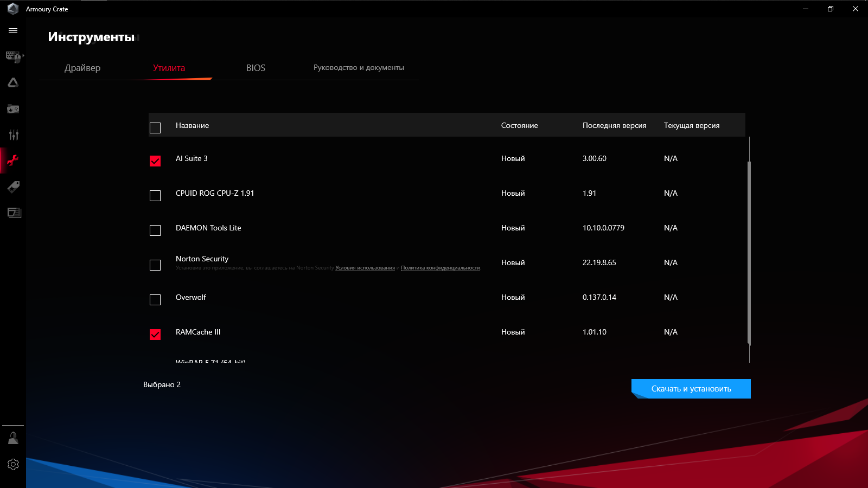Viewport: 868px width, 488px height.
Task: Select the Overwolf name
Action: pos(191,297)
